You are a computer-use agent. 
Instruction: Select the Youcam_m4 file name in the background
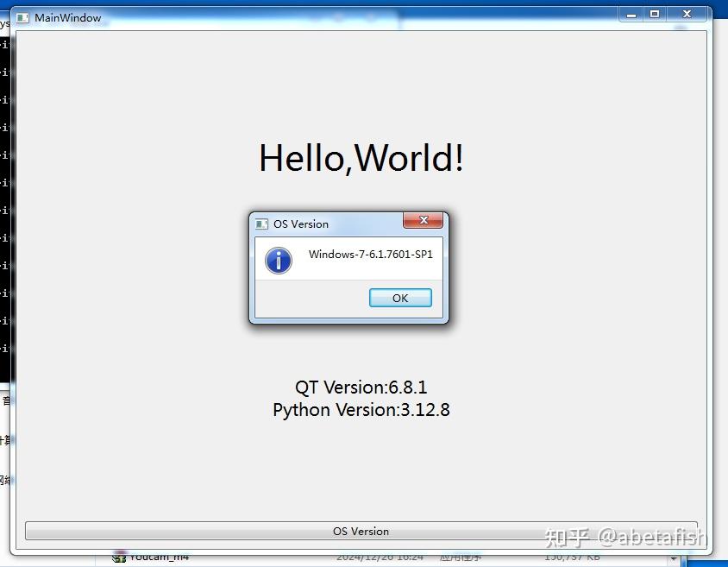[159, 558]
